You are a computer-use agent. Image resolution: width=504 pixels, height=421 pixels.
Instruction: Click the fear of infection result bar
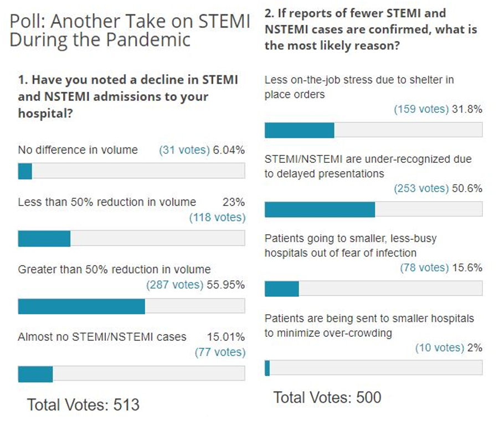point(373,289)
